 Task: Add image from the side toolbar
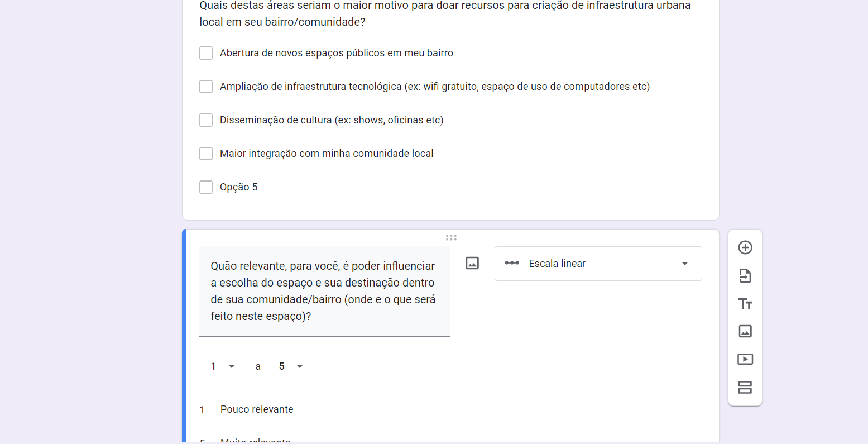[745, 331]
